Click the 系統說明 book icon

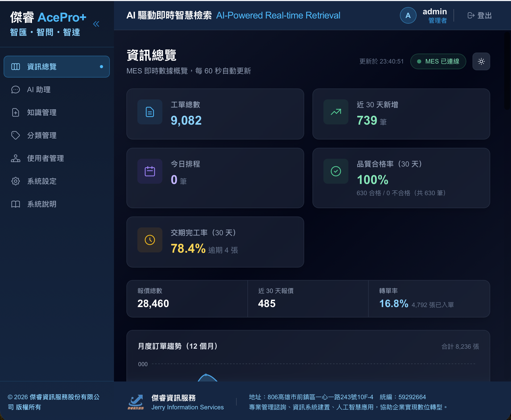[16, 204]
